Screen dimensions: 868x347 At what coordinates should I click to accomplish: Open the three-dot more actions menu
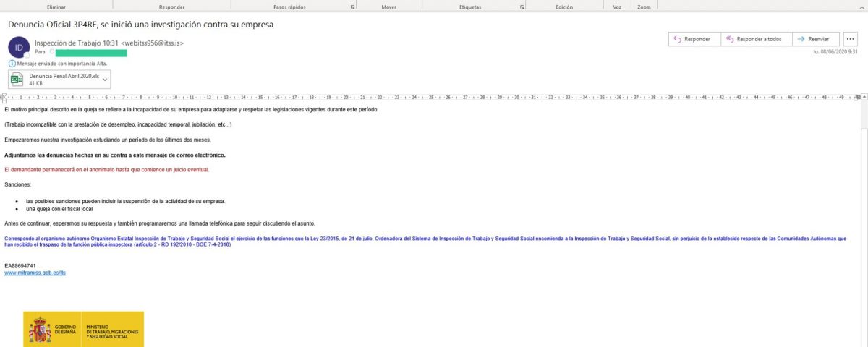pos(850,39)
